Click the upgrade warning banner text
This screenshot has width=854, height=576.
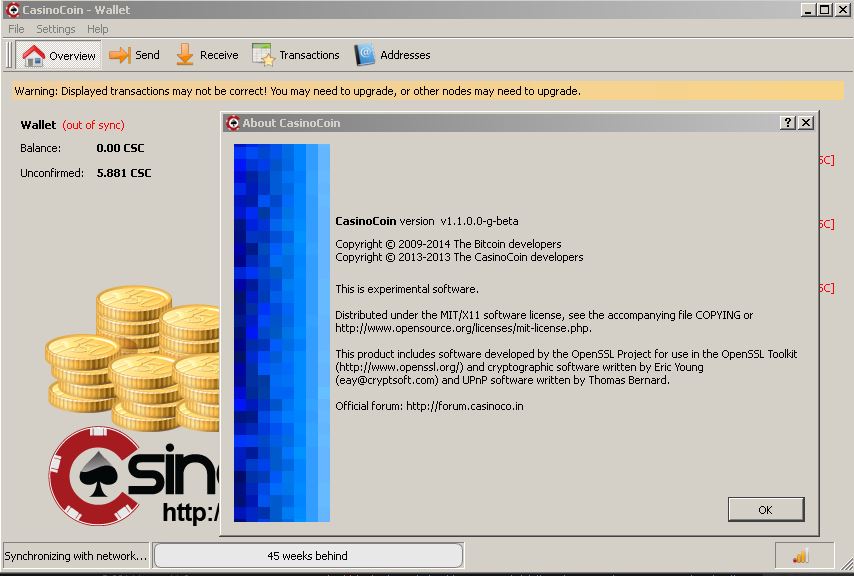coord(297,91)
